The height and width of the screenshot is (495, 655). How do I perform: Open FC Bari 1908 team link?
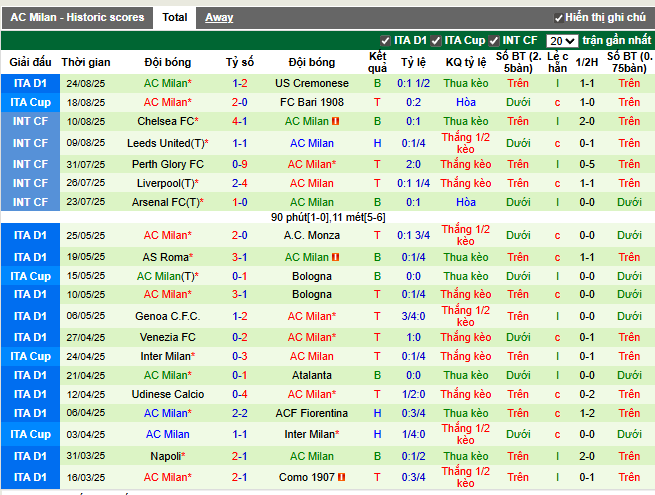tap(312, 102)
